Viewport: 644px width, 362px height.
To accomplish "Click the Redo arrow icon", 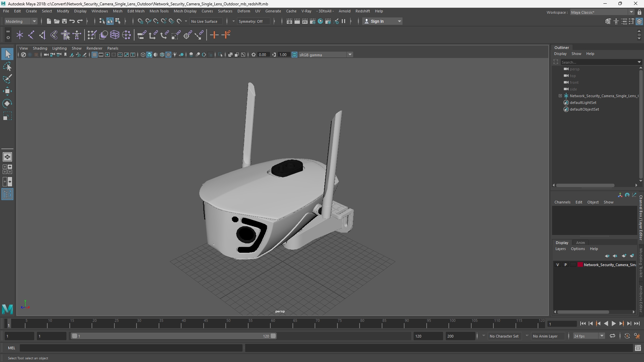I will [80, 21].
